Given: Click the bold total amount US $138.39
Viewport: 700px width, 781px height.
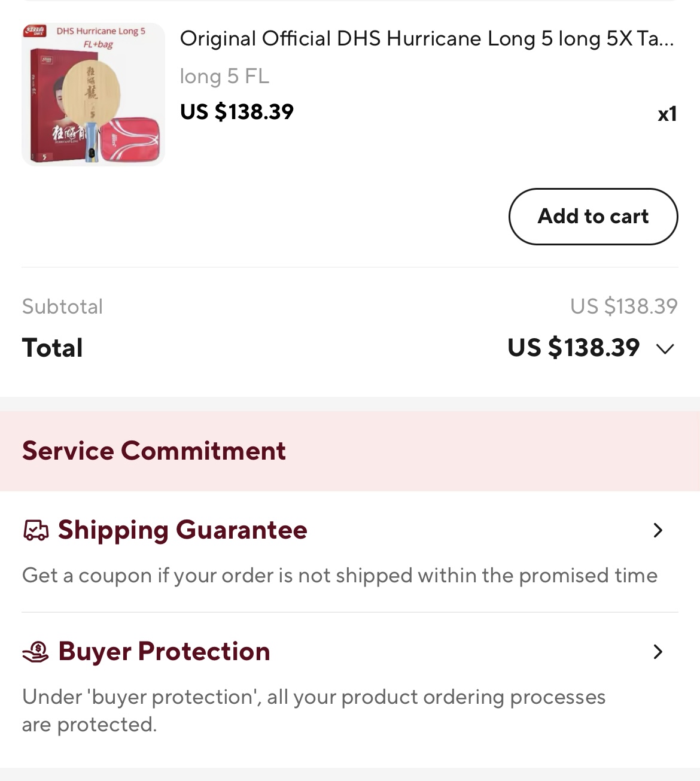Looking at the screenshot, I should click(x=574, y=348).
